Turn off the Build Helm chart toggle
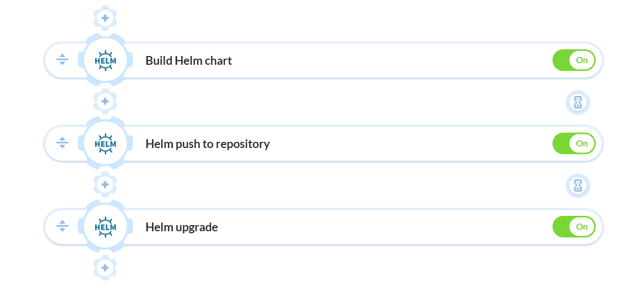The height and width of the screenshot is (295, 644). (x=574, y=60)
